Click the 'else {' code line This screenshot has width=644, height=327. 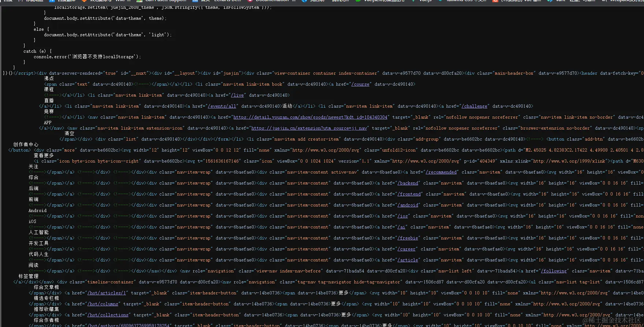coord(41,29)
